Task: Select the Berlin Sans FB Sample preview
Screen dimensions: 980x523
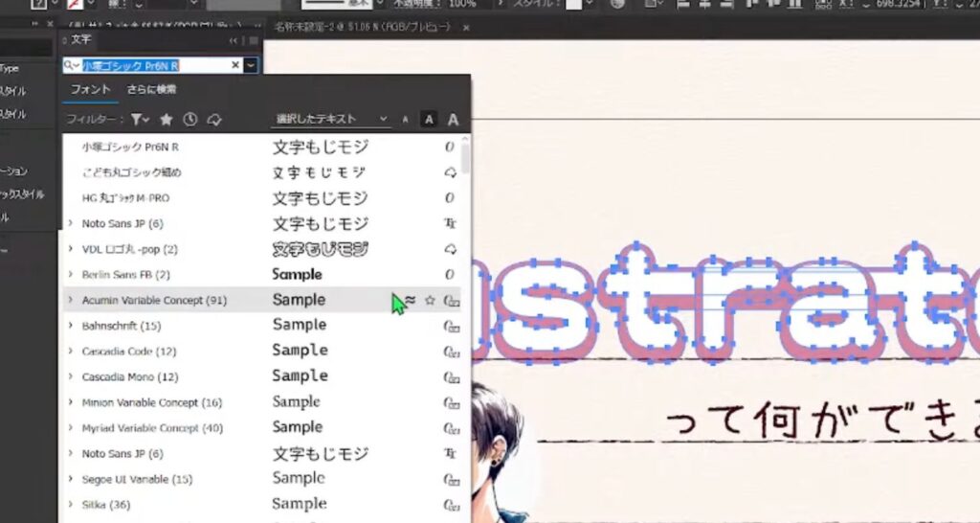Action: [x=298, y=275]
